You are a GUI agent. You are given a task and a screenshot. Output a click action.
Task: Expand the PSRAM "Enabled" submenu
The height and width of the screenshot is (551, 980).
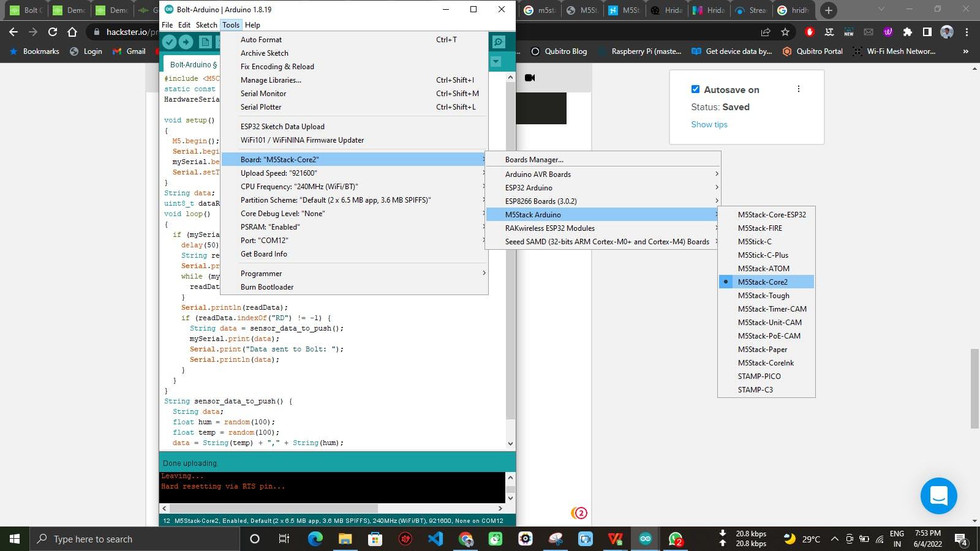pos(355,227)
